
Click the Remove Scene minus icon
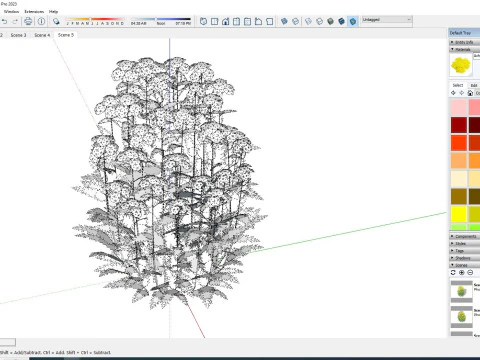[470, 273]
